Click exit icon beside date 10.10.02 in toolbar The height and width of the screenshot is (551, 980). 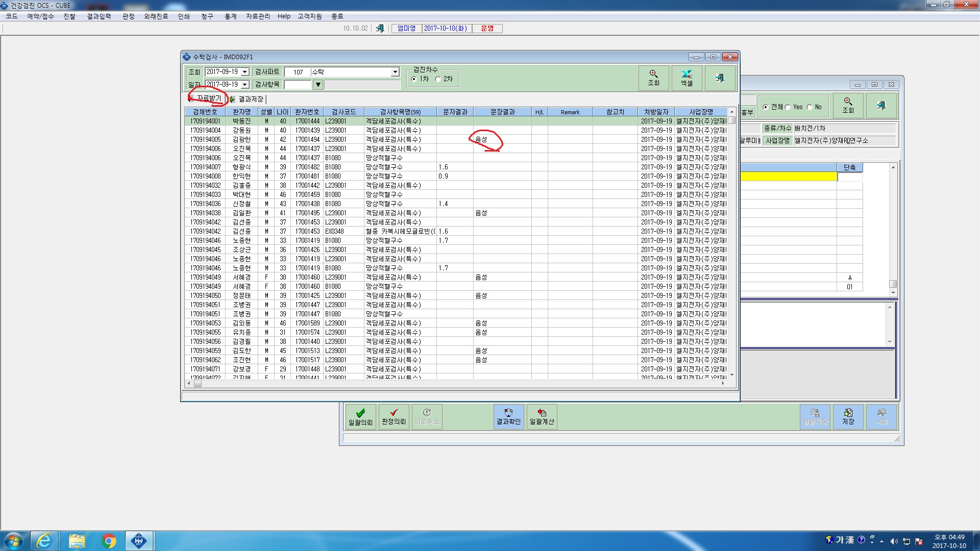tap(380, 29)
